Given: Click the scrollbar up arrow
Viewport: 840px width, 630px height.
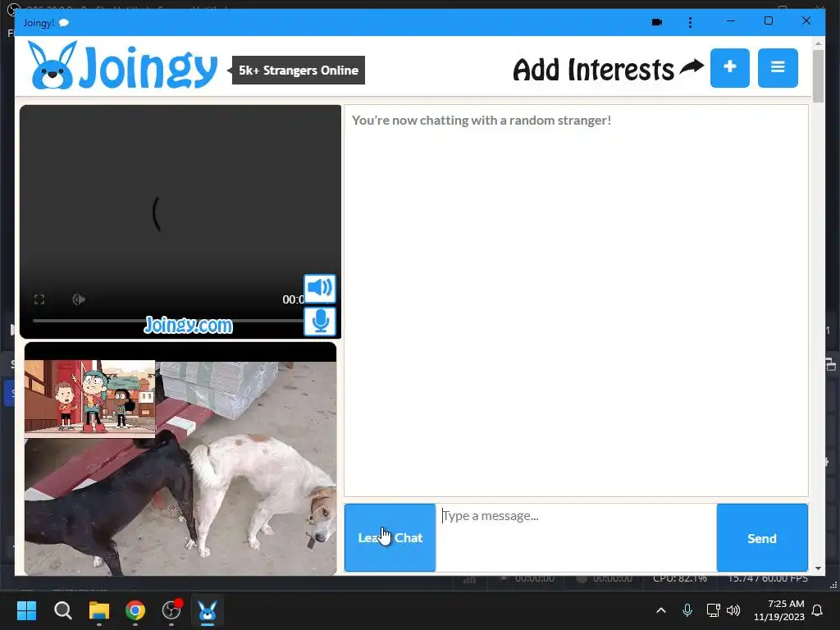Looking at the screenshot, I should 818,43.
